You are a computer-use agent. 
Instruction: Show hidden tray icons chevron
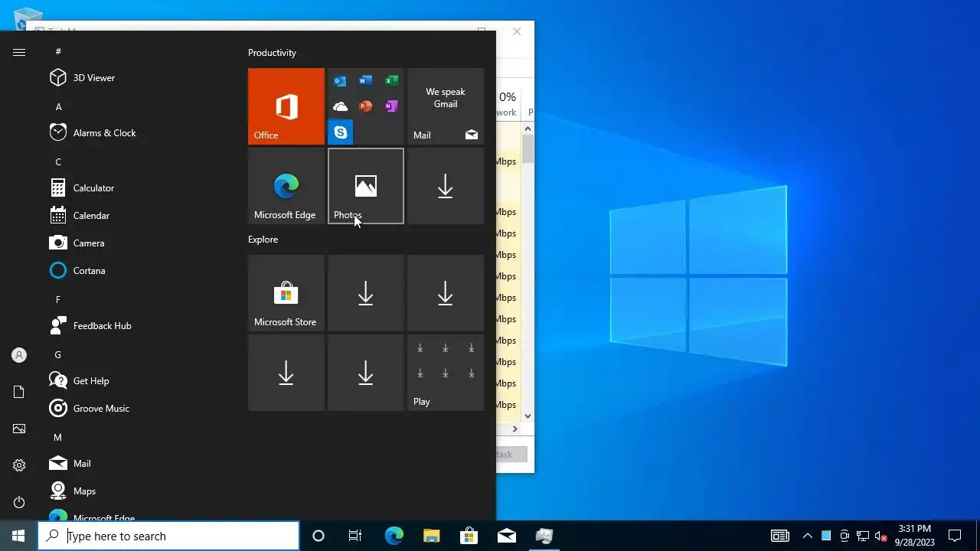(807, 536)
